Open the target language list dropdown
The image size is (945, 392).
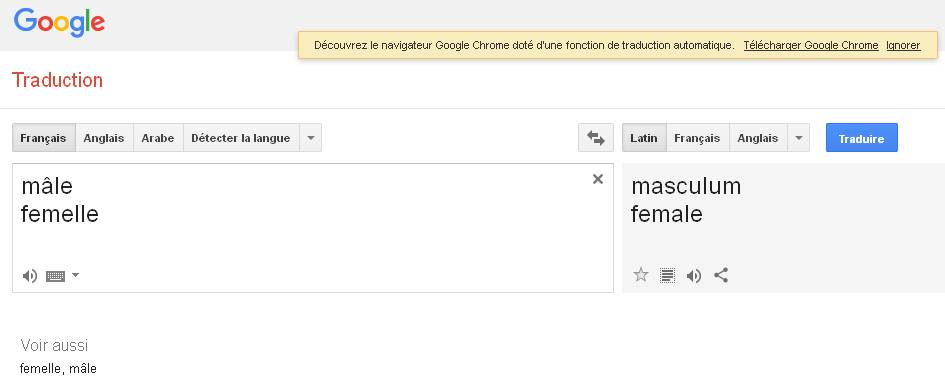(799, 138)
